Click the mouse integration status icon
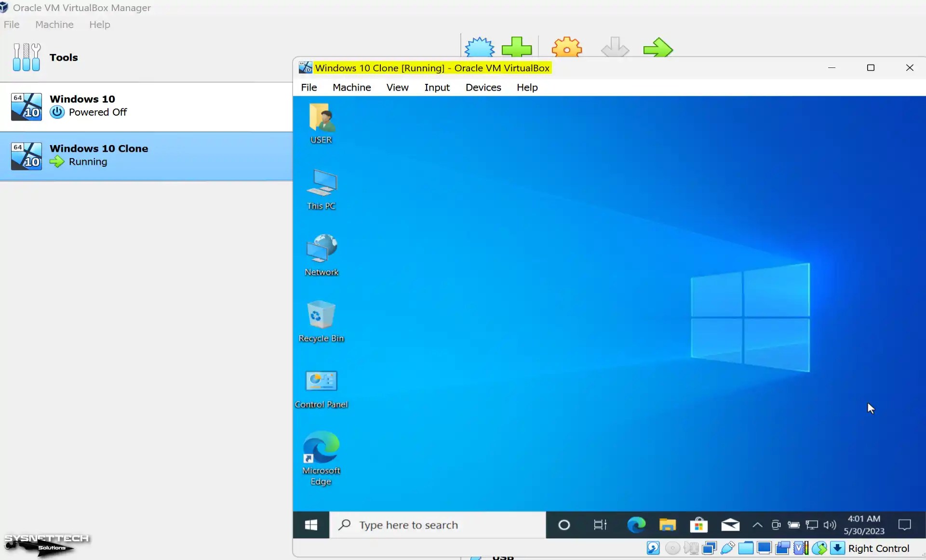This screenshot has height=560, width=926. [820, 548]
